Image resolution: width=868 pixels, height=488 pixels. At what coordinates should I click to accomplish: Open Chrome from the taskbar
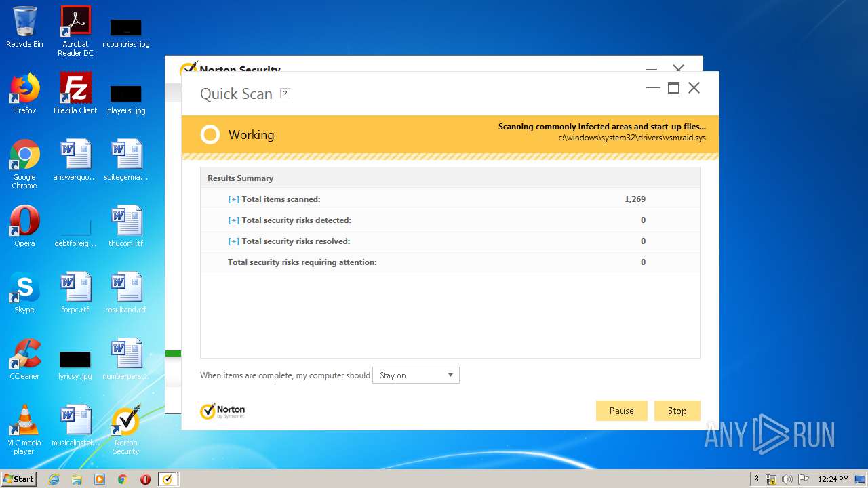click(x=122, y=479)
